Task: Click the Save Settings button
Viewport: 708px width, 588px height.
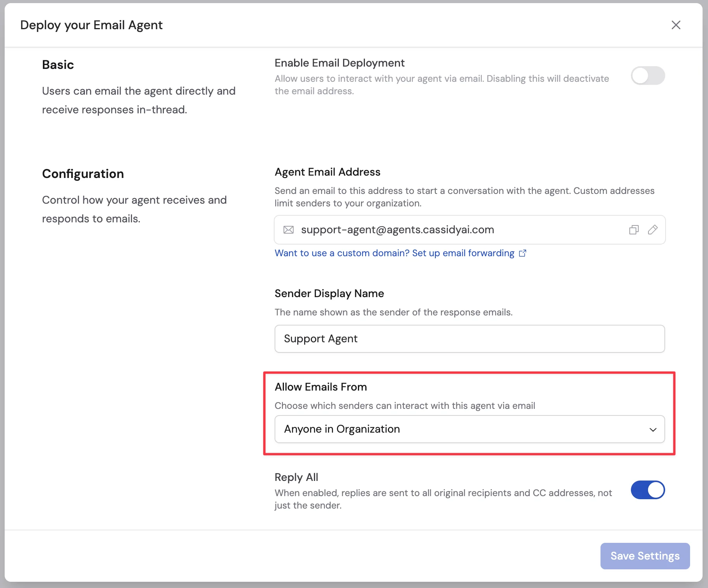Action: (x=645, y=556)
